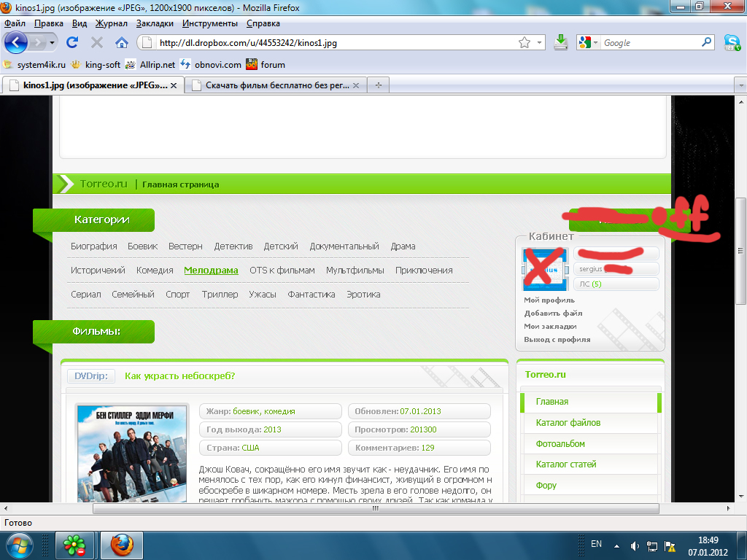Click the Выход с профиля text

coord(557,340)
